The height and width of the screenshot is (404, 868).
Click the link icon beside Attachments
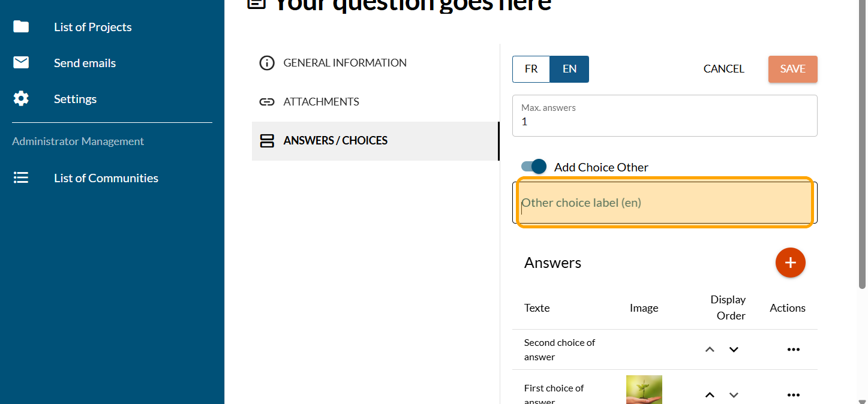[x=266, y=102]
